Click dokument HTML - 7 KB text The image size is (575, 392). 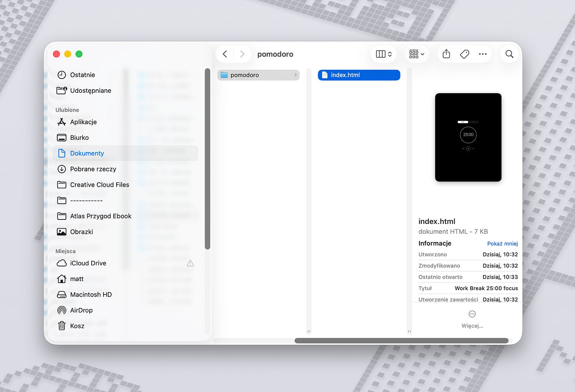(453, 232)
